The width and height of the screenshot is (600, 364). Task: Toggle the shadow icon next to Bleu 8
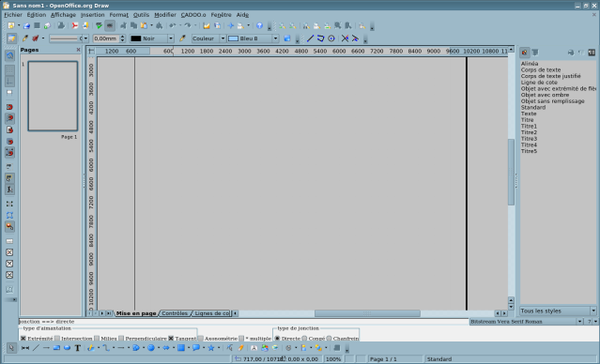pyautogui.click(x=287, y=38)
